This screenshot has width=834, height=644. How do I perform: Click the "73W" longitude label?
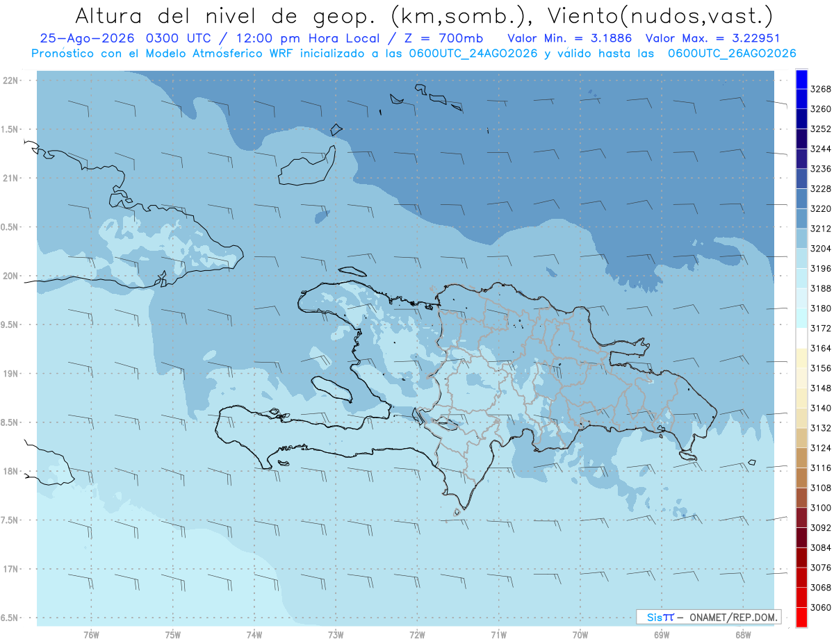336,634
